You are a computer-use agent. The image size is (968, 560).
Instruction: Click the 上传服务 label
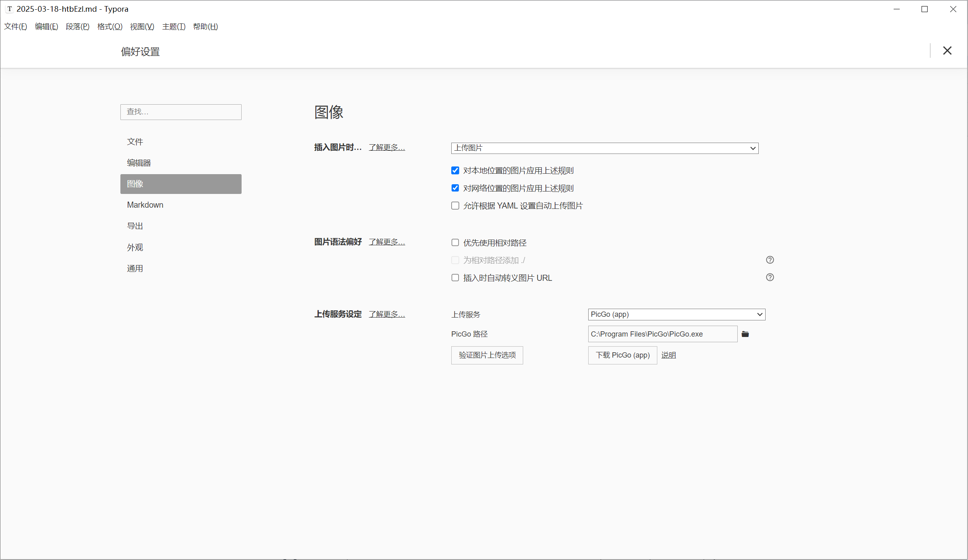point(466,315)
